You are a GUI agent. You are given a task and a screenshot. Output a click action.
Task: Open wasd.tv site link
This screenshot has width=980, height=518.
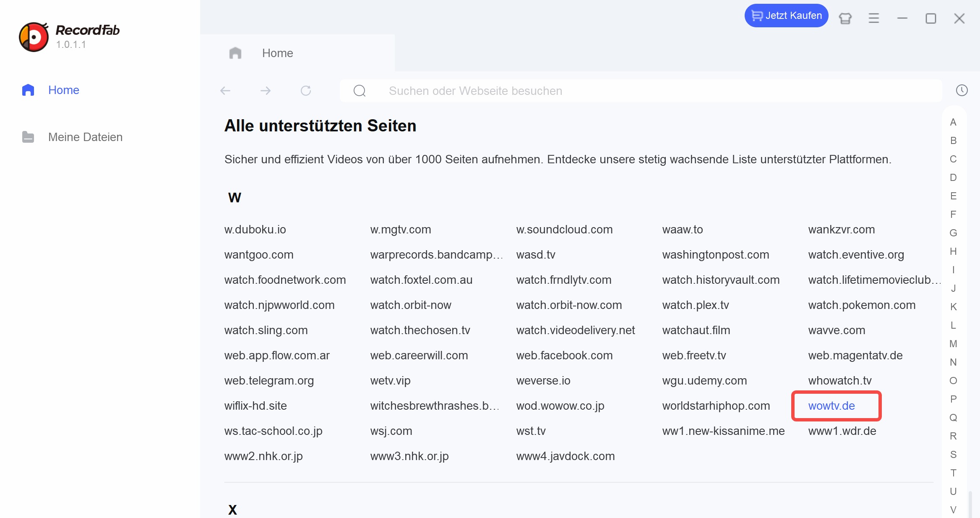[536, 255]
